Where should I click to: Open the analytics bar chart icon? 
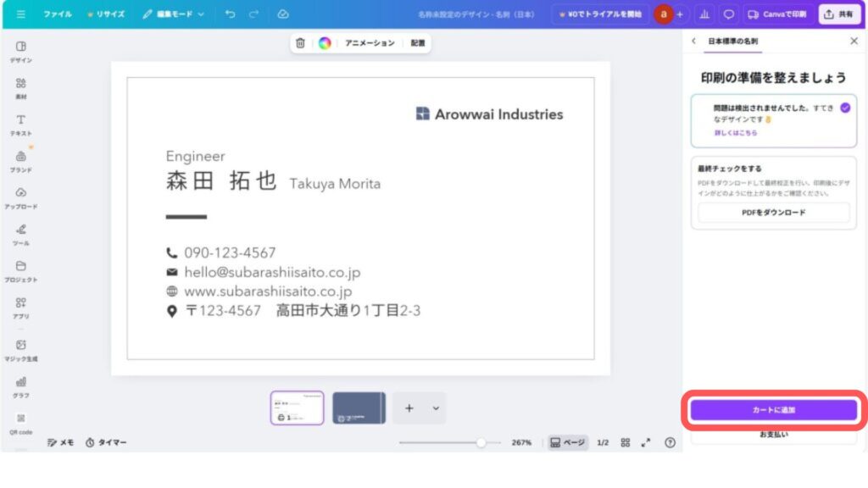pyautogui.click(x=704, y=14)
